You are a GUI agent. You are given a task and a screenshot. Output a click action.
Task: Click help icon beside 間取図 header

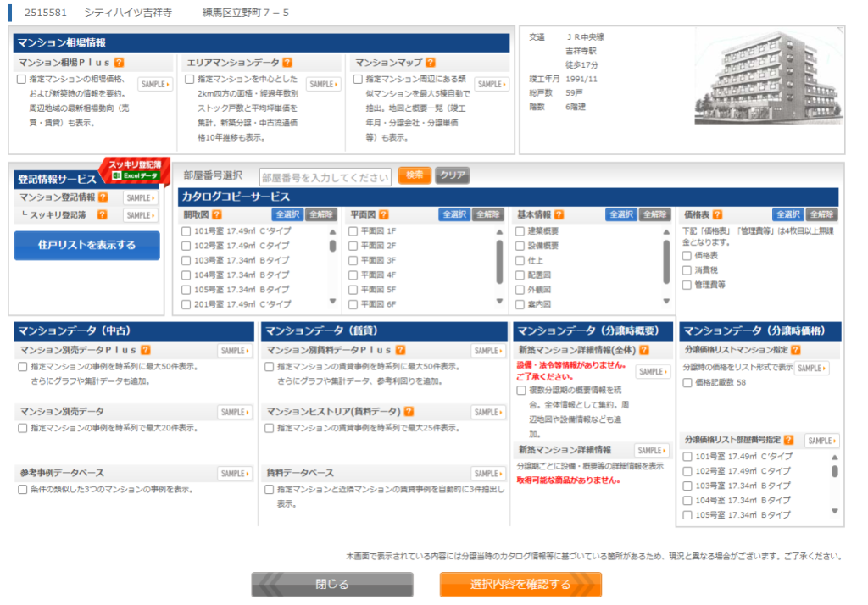click(x=214, y=214)
